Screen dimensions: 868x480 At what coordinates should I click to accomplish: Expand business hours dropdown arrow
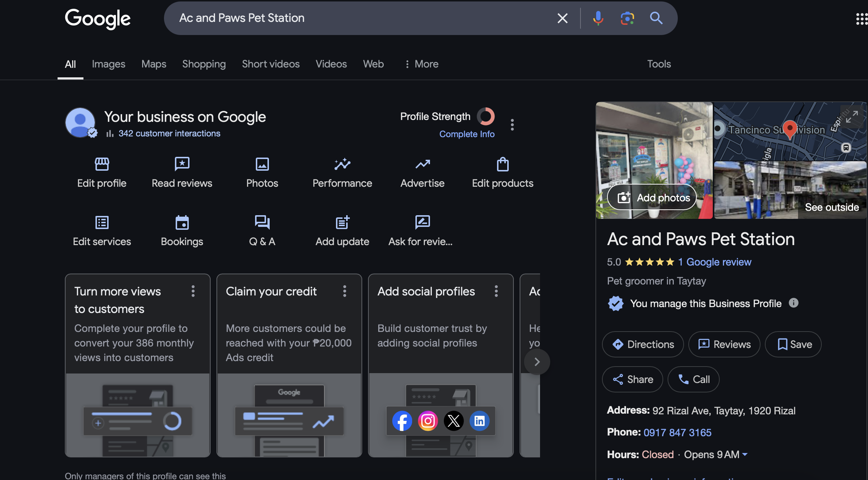point(745,454)
